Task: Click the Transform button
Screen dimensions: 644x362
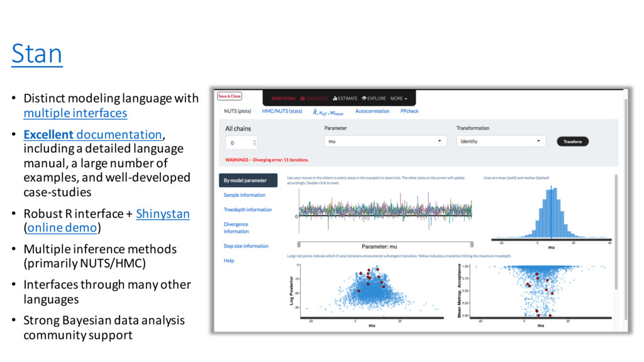Action: click(x=572, y=141)
